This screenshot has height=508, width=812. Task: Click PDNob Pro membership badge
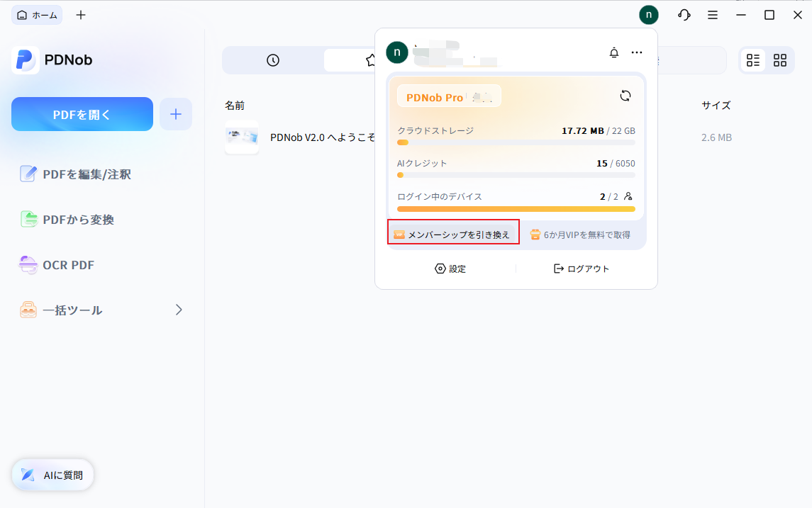pyautogui.click(x=449, y=96)
